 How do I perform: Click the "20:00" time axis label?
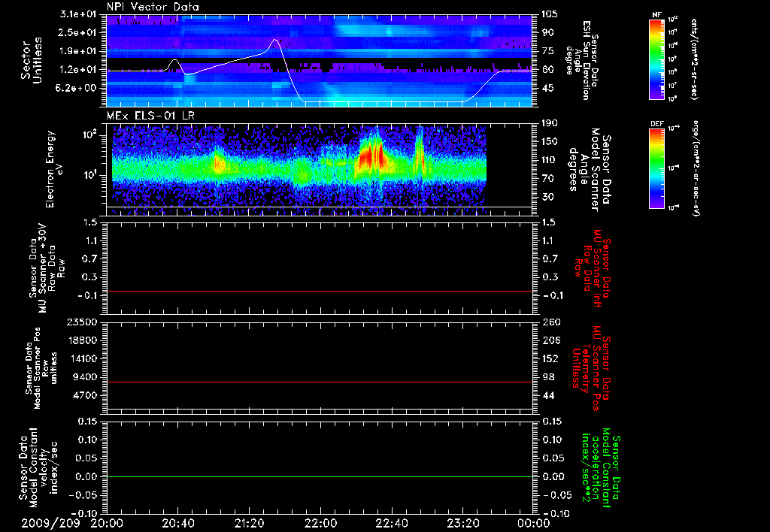click(107, 523)
